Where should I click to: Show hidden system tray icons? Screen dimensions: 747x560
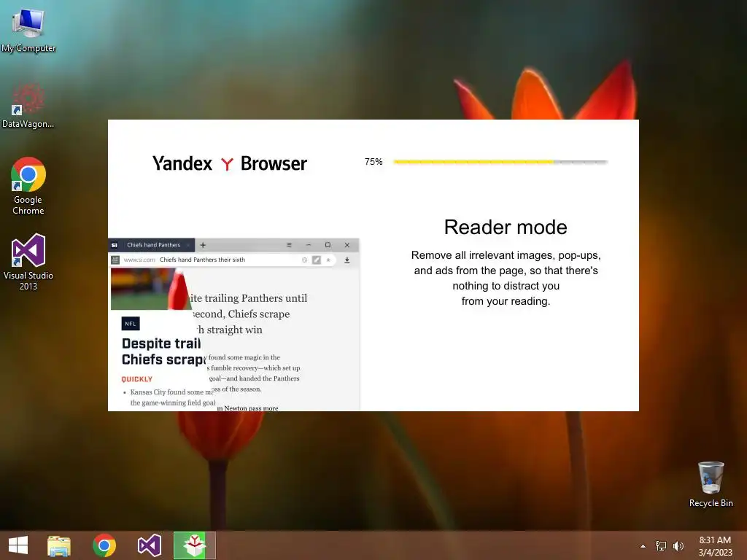(643, 546)
